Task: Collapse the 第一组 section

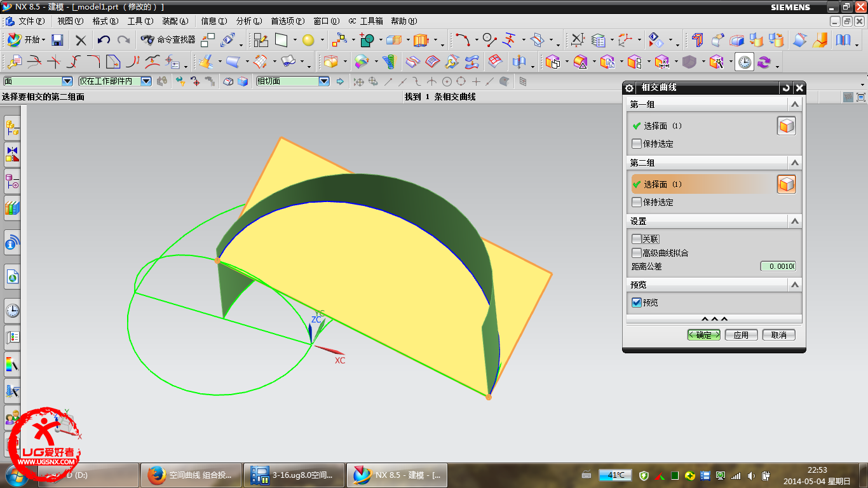Action: tap(794, 104)
